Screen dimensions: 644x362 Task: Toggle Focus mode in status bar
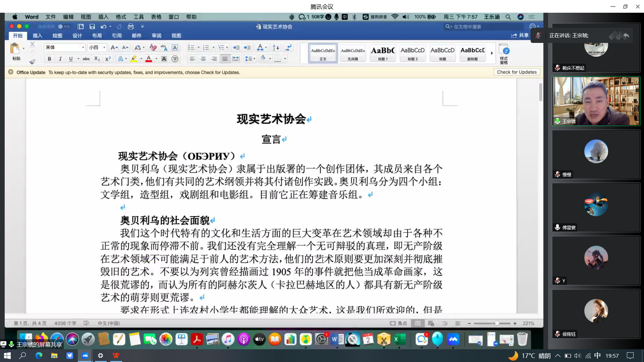click(x=398, y=323)
